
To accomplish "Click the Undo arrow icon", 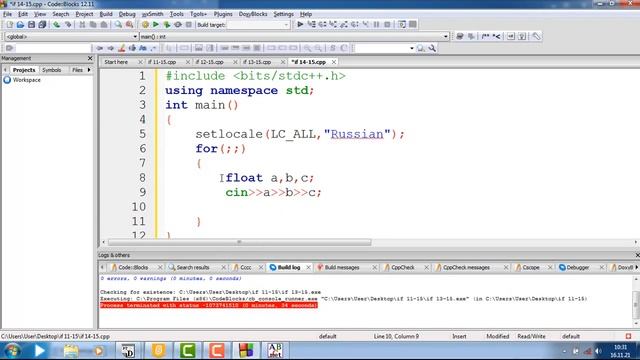I will (x=56, y=24).
